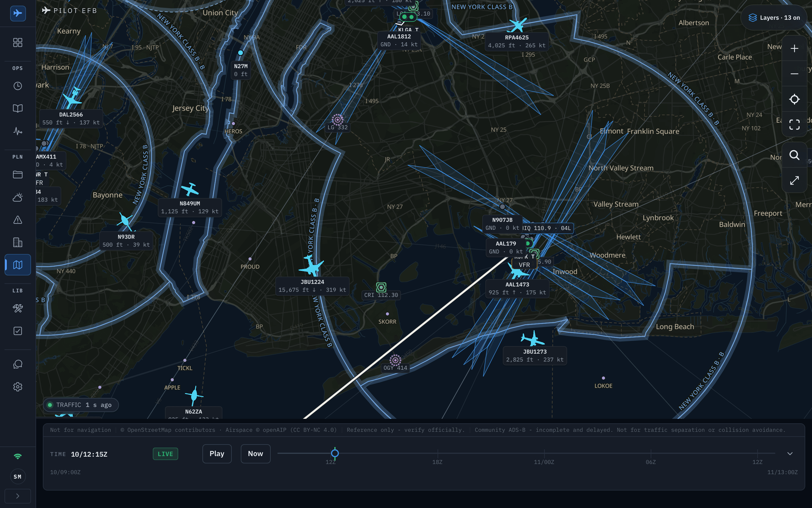Click the OGY 414 NDB symbol
The image size is (812, 508).
point(395,360)
